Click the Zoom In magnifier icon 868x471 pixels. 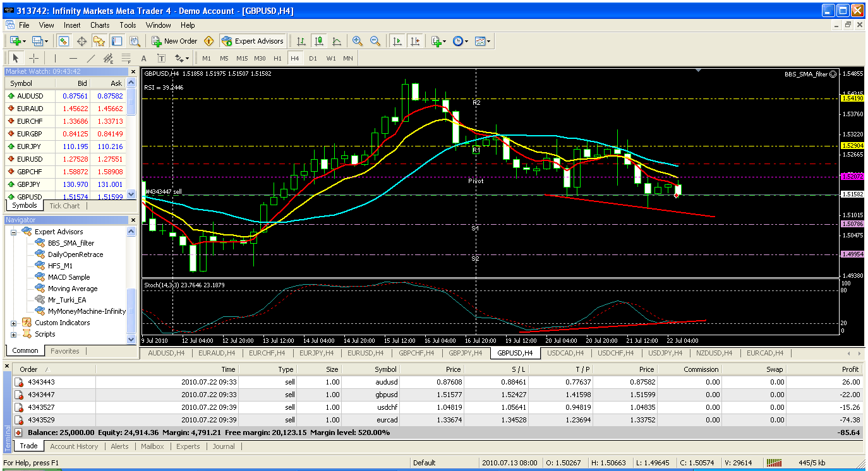pyautogui.click(x=358, y=41)
